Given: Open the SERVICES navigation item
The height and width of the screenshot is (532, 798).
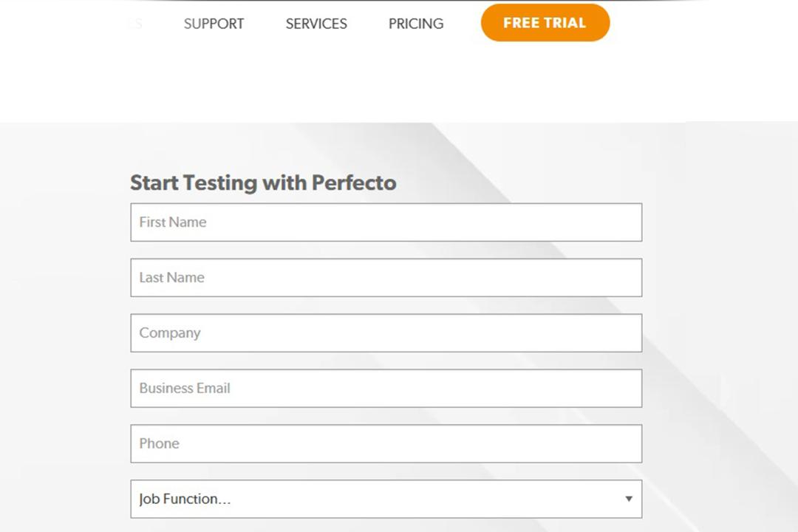Looking at the screenshot, I should (x=316, y=24).
